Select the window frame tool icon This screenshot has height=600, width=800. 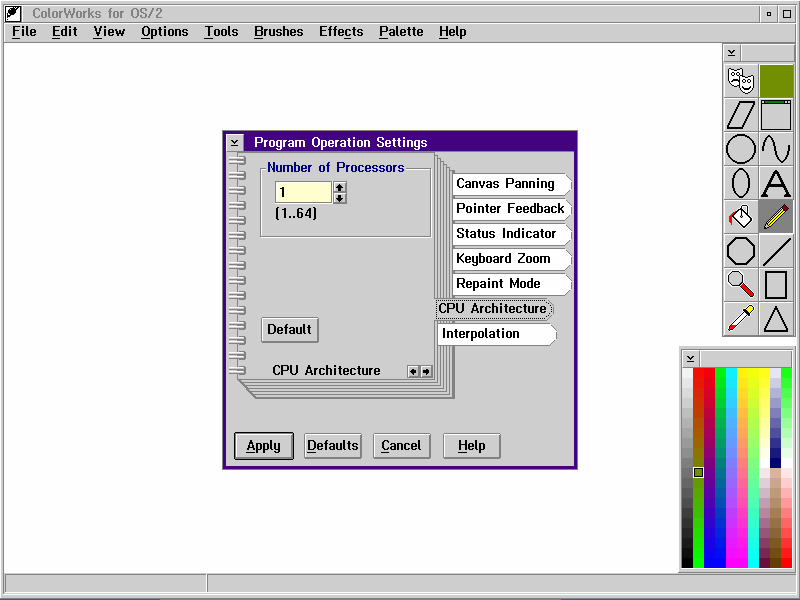pos(776,115)
